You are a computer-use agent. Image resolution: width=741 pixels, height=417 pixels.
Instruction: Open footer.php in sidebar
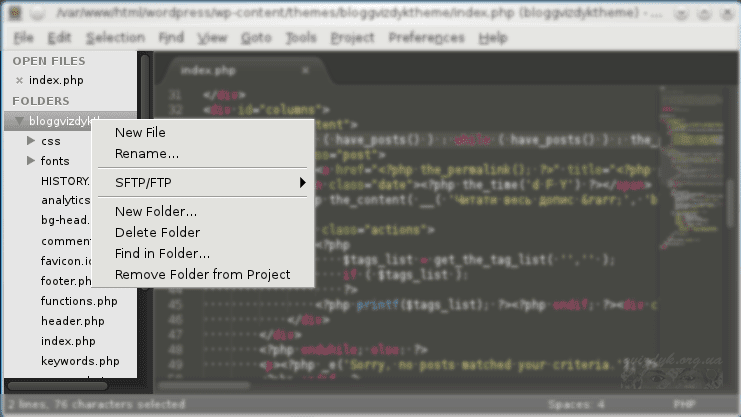pos(66,281)
